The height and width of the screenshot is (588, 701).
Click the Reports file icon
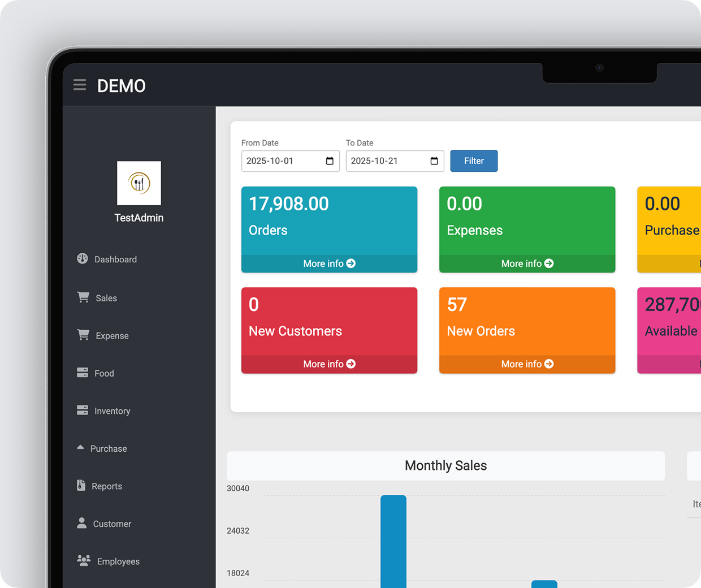click(x=81, y=485)
